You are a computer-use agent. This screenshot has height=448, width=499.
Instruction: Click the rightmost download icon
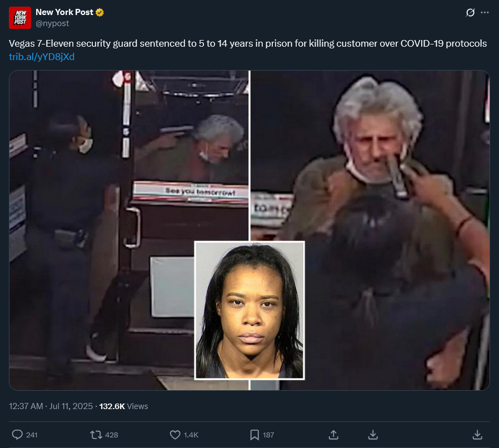coord(477,435)
